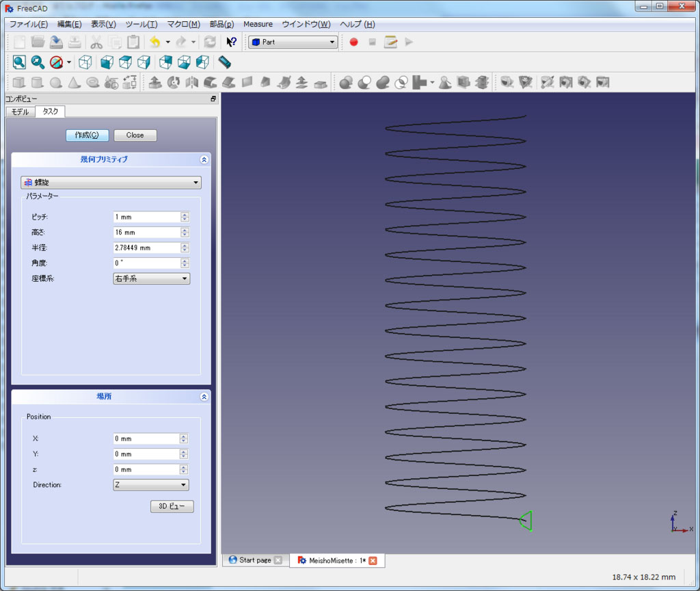Create a Cylinder primitive icon
The height and width of the screenshot is (591, 700).
pos(38,82)
